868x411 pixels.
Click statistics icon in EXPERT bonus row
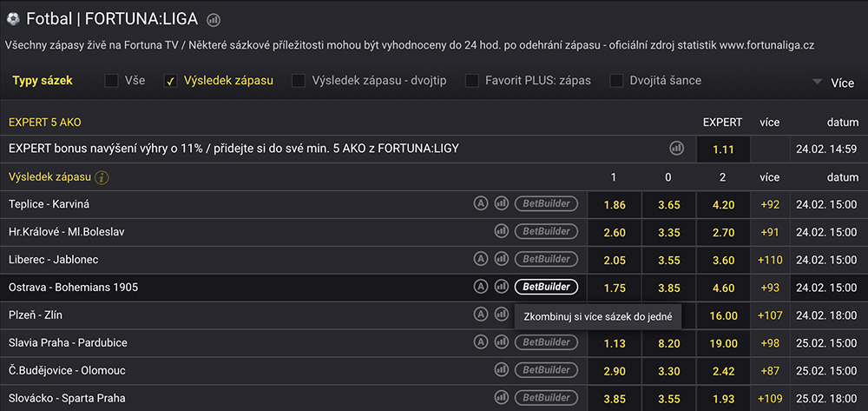point(677,149)
